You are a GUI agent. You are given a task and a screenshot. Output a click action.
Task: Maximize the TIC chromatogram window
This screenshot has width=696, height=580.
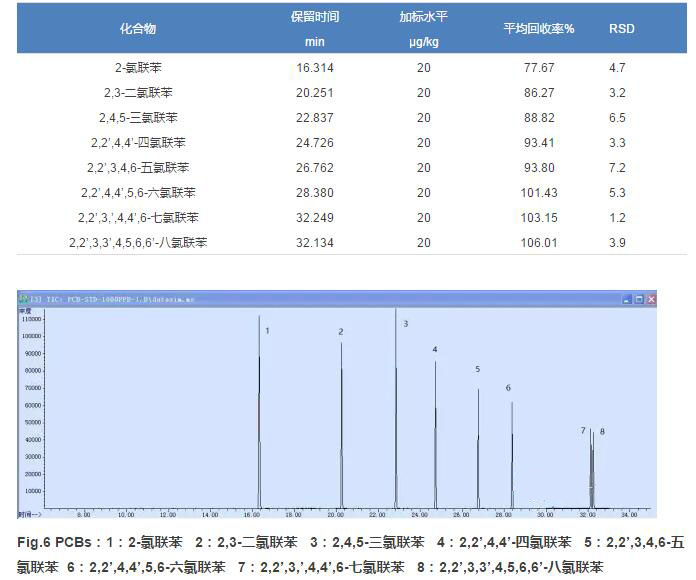(x=639, y=298)
